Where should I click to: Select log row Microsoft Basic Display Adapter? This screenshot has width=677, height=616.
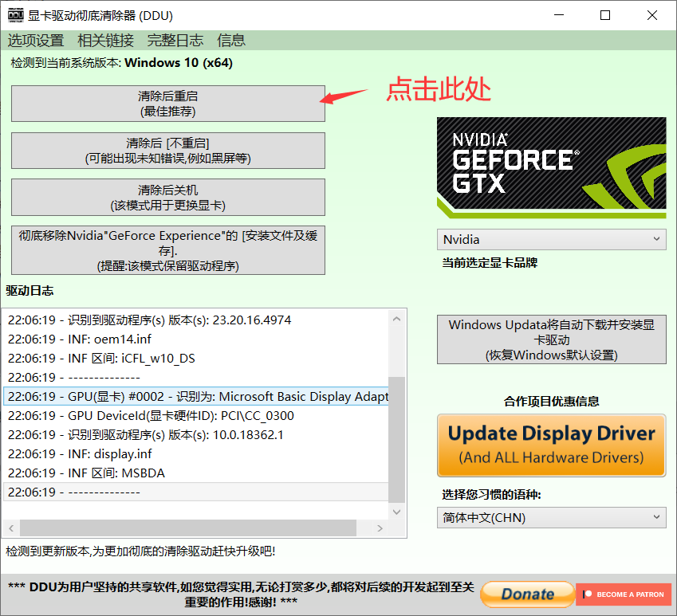[195, 396]
